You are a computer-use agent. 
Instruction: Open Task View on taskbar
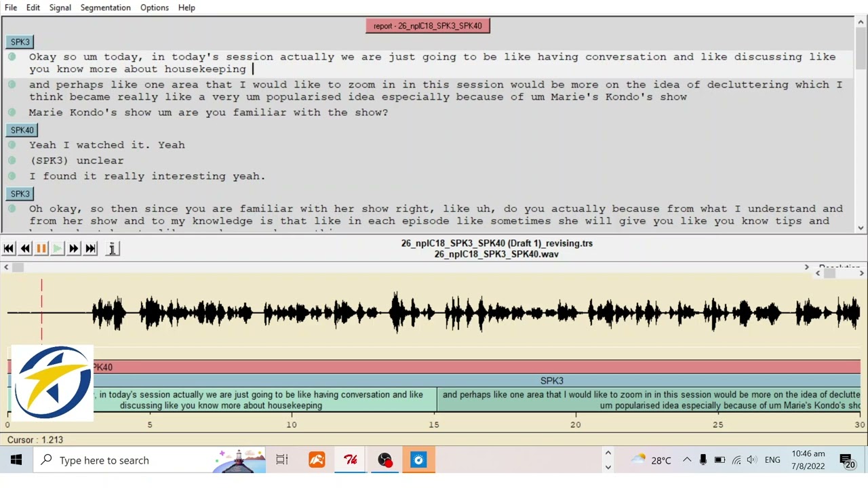[282, 460]
